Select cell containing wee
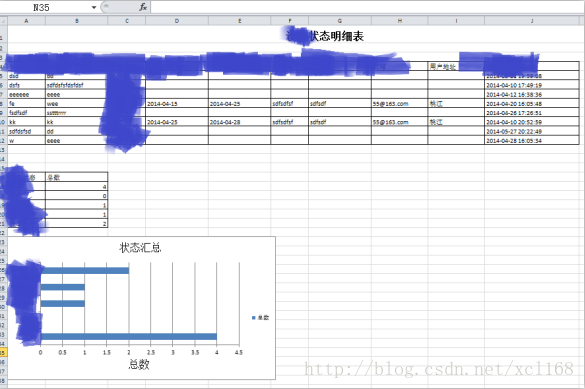Viewport: 585px width, 389px height. pos(76,104)
